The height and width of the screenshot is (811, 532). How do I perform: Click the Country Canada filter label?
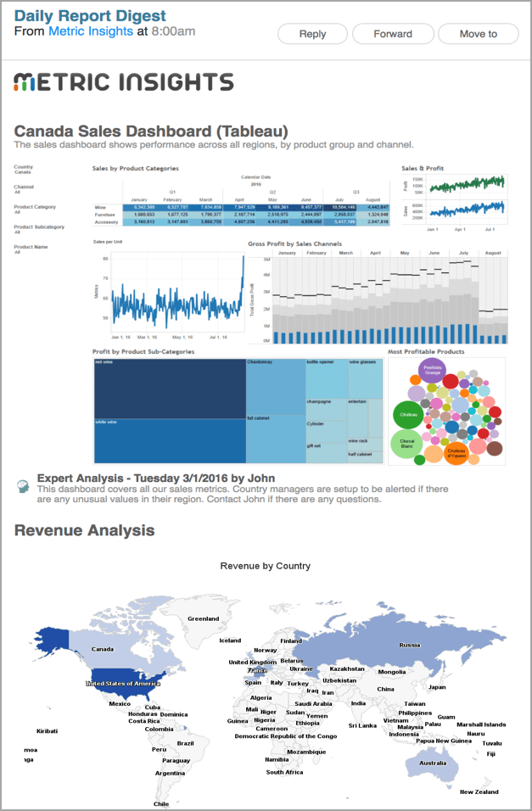coord(23,169)
